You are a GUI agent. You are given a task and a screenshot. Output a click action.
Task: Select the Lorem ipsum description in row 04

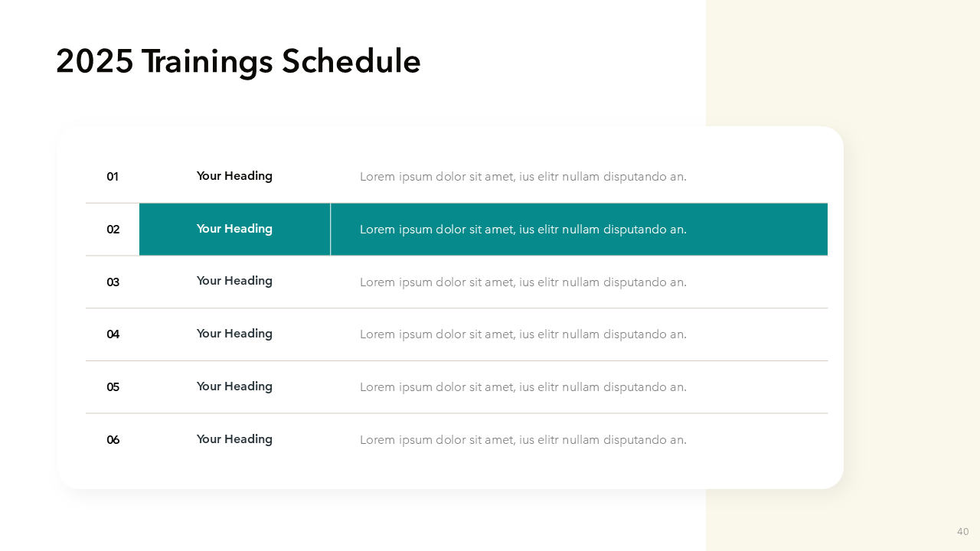tap(523, 334)
